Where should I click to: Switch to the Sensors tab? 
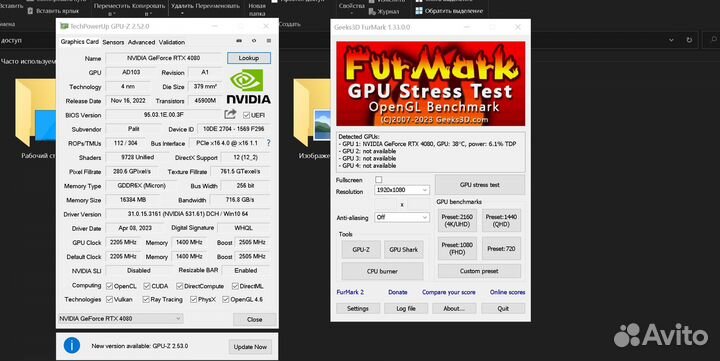113,42
